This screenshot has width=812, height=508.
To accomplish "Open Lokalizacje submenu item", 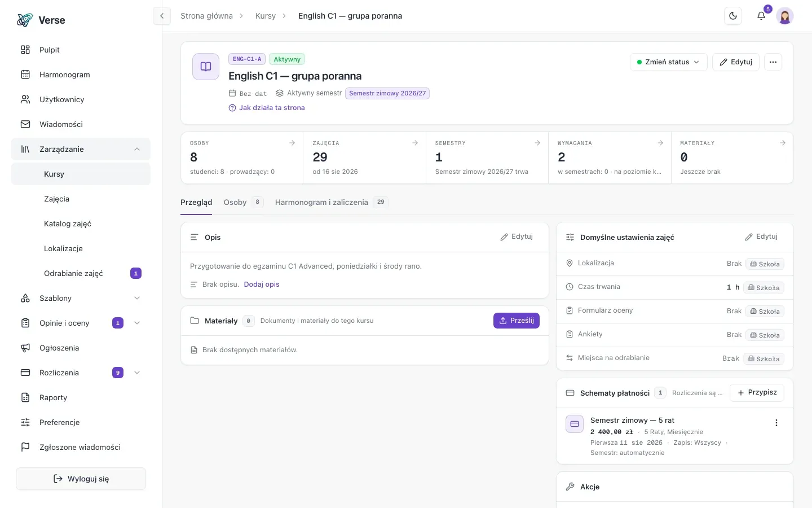I will (x=81, y=248).
